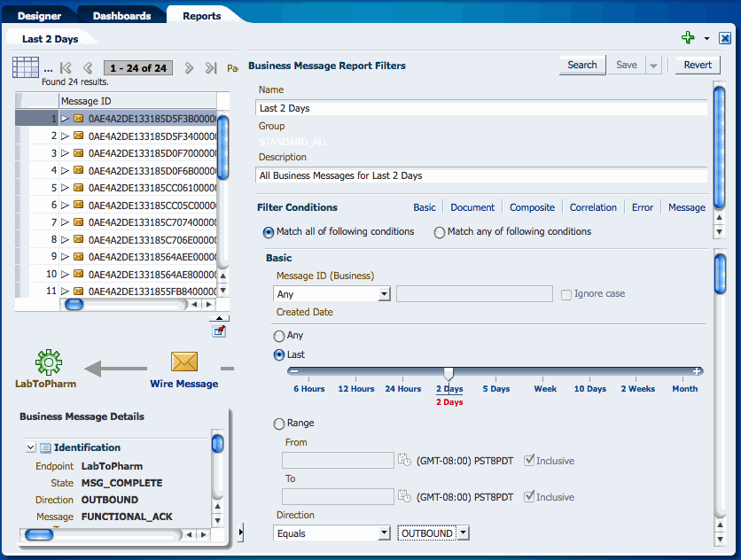Viewport: 741px width, 560px height.
Task: Open the Save button dropdown arrow
Action: tap(653, 66)
